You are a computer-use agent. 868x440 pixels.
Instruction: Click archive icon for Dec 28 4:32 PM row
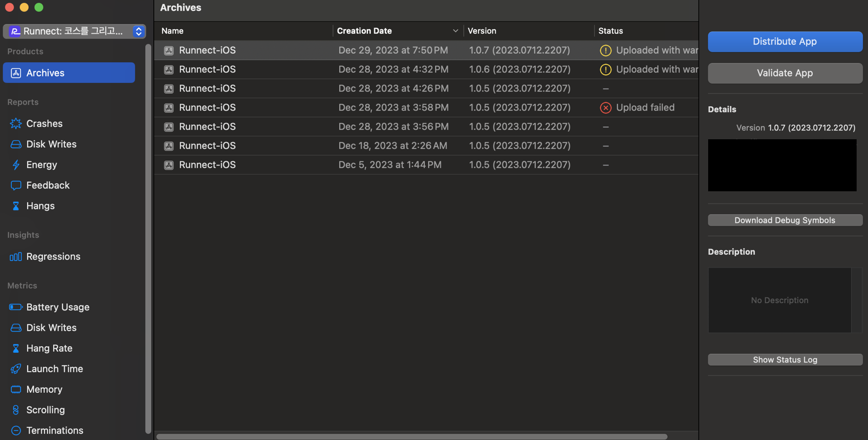(169, 69)
